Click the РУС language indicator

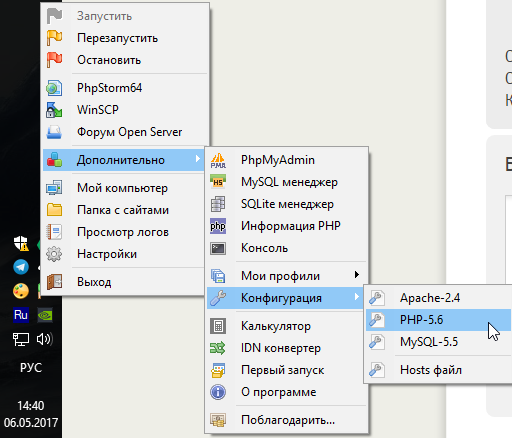tap(31, 368)
